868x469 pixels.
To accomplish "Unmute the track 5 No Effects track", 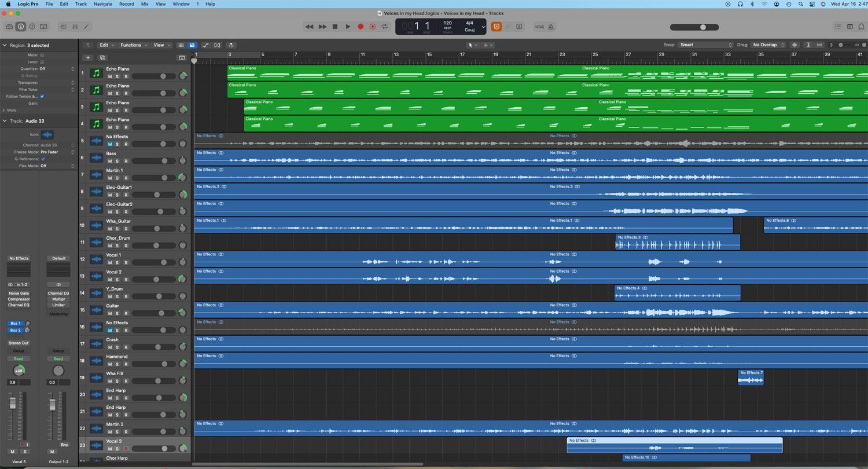I will [110, 144].
